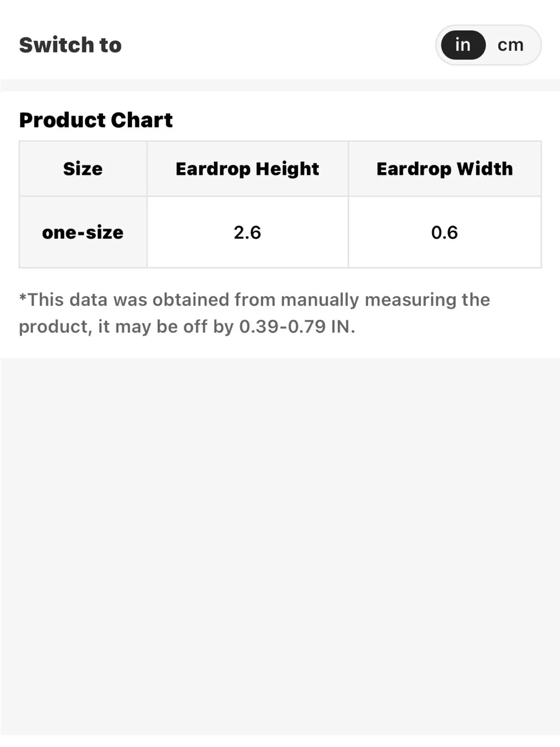Click the in/cm unit switch pill
The height and width of the screenshot is (747, 560).
pyautogui.click(x=488, y=45)
